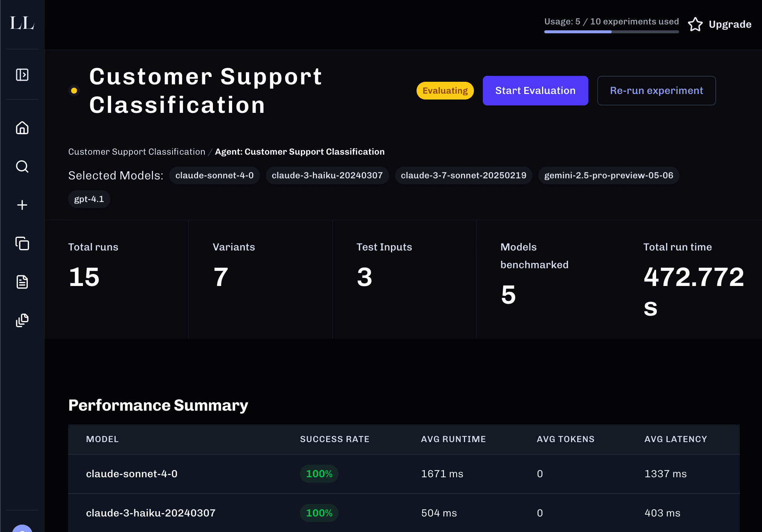Click the gpt-4.1 model chip
The height and width of the screenshot is (532, 762).
click(89, 199)
